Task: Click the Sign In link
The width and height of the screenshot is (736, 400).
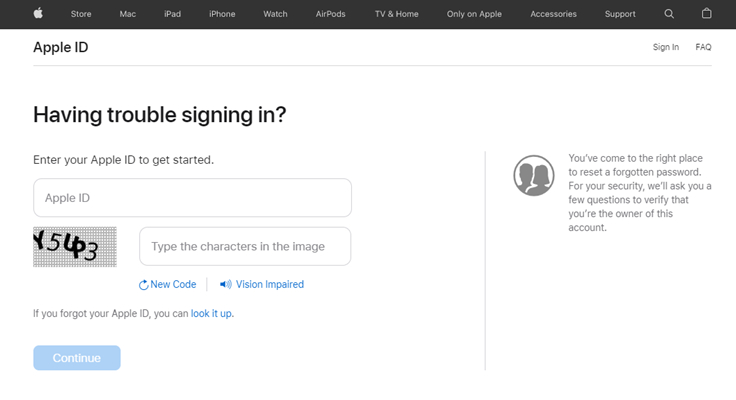Action: [666, 47]
